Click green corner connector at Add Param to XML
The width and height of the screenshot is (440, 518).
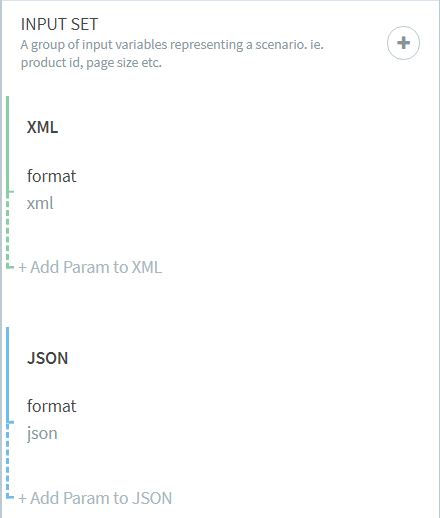10,266
